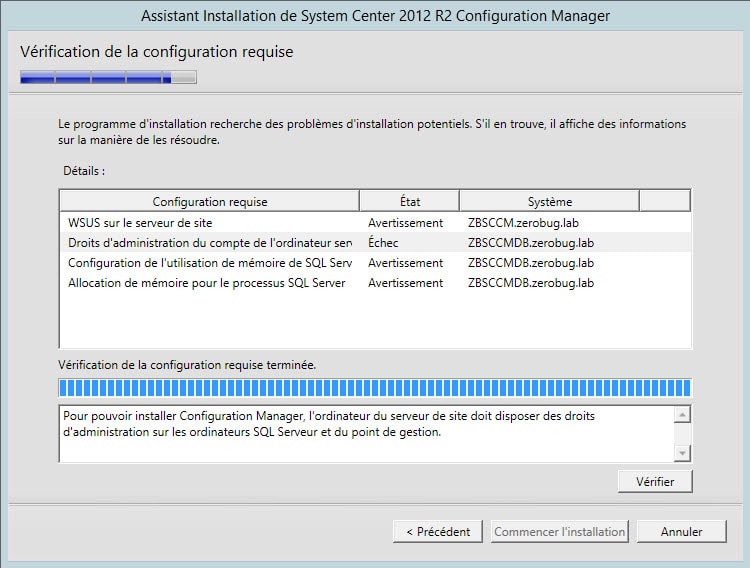
Task: Click ZBSCCMDB.zerobug.lab in the Échec row
Action: (531, 243)
